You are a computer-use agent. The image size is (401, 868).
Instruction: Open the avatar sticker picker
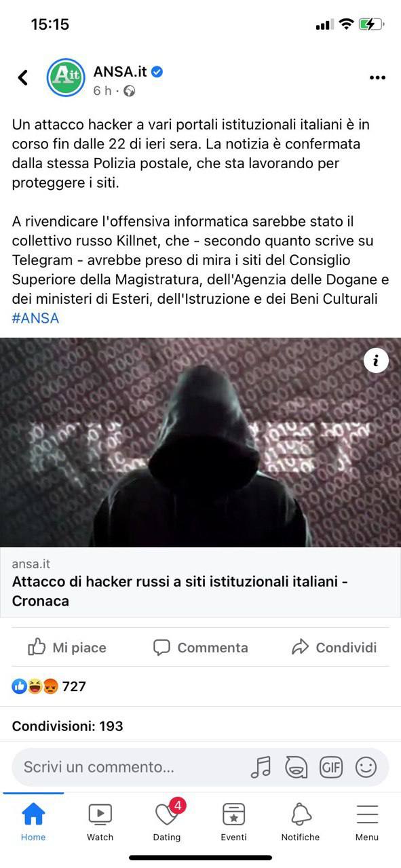(296, 767)
